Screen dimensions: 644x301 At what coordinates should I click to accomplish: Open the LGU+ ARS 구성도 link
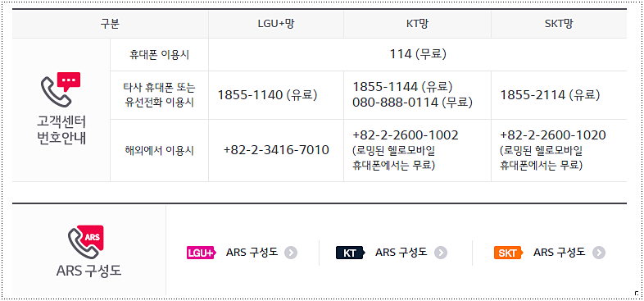[x=252, y=253]
